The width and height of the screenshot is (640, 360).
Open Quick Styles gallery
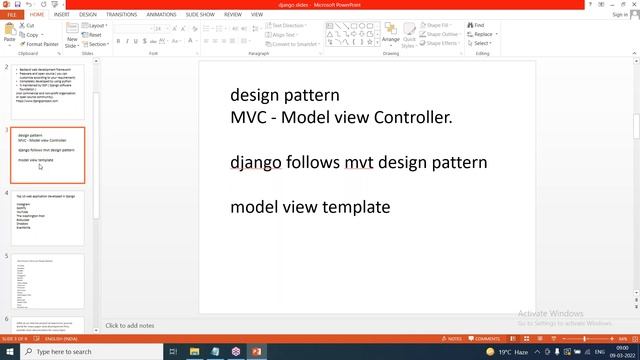point(409,36)
